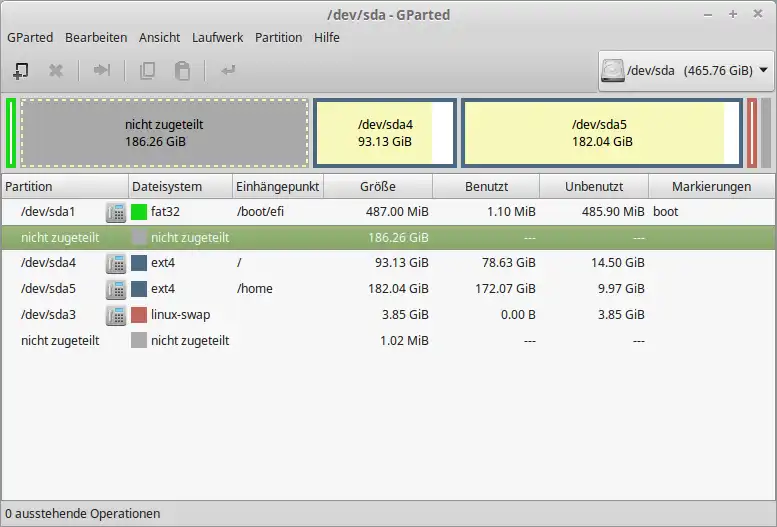Select the /dev/sda4 partition row name
The width and height of the screenshot is (777, 527).
[x=48, y=263]
